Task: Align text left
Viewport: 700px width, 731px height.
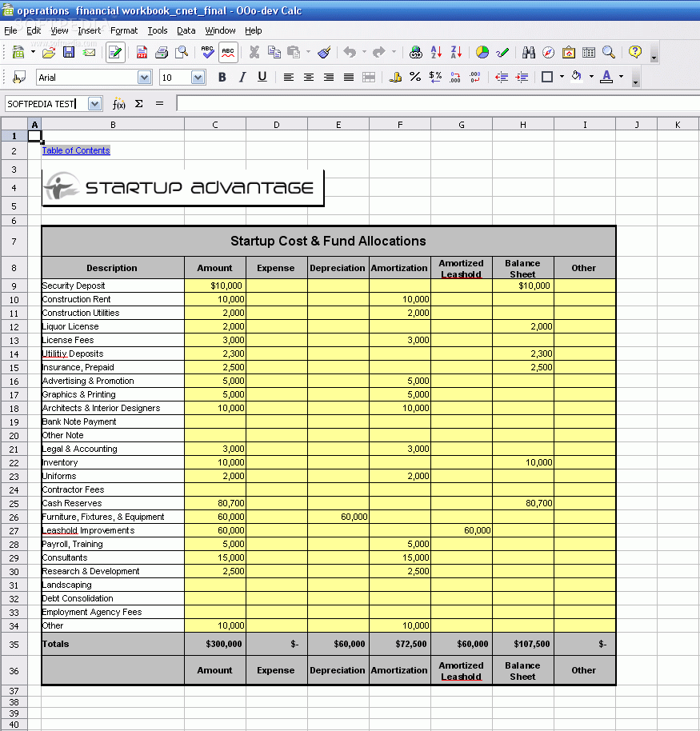Action: [x=288, y=78]
